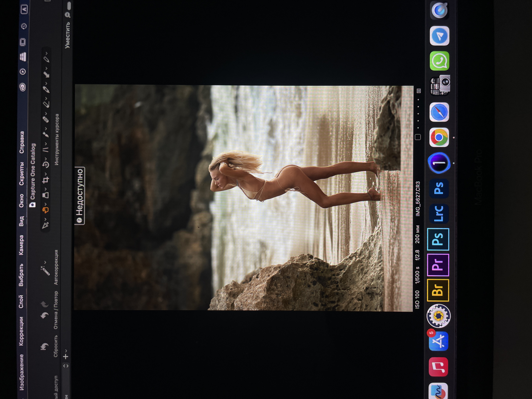The image size is (532, 399).
Task: Open the Автокоррекция wand chevron menu
Action: click(x=45, y=263)
